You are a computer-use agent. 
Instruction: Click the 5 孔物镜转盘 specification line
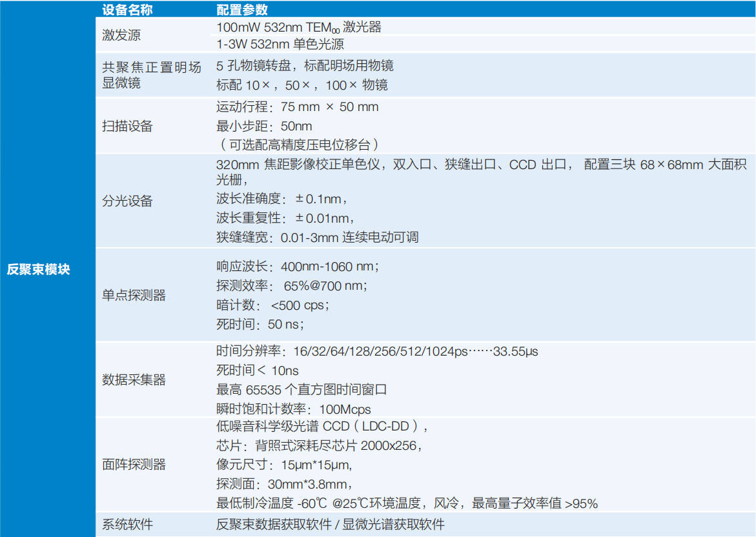coord(305,66)
